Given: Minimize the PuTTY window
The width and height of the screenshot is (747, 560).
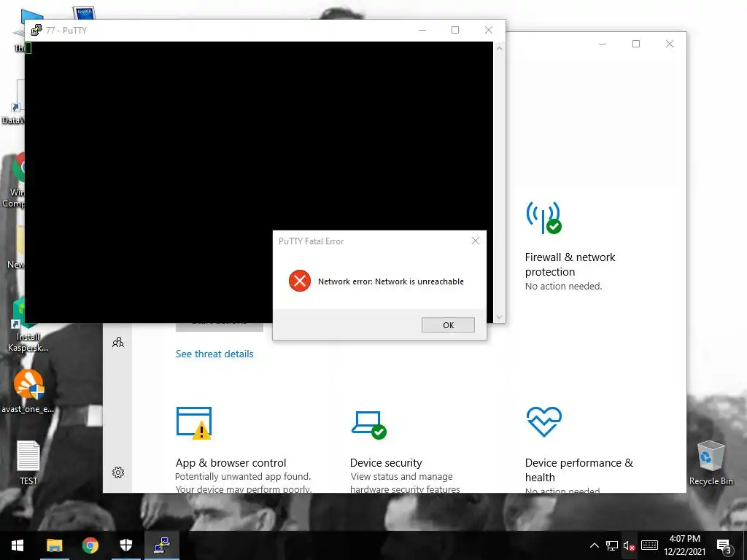Looking at the screenshot, I should (x=422, y=30).
